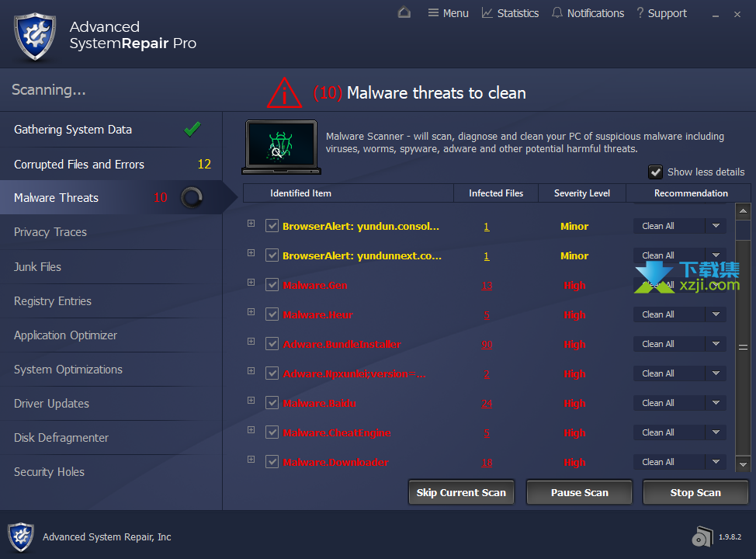
Task: Click the Pause Scan button
Action: 580,492
